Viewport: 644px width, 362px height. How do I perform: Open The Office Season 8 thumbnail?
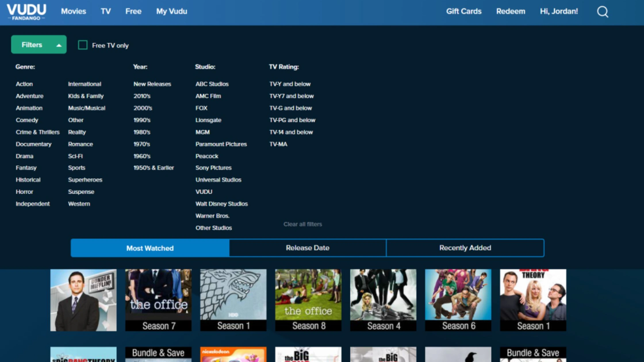pos(308,300)
